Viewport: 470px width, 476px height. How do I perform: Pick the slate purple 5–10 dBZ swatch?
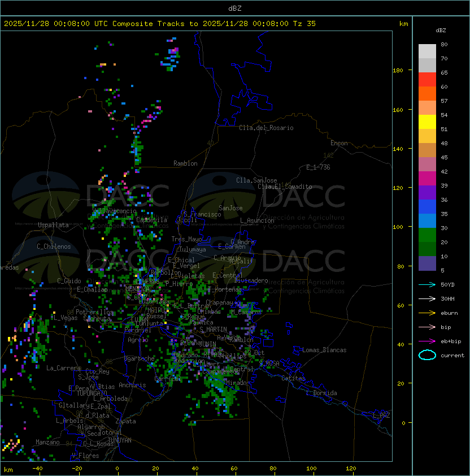(427, 263)
